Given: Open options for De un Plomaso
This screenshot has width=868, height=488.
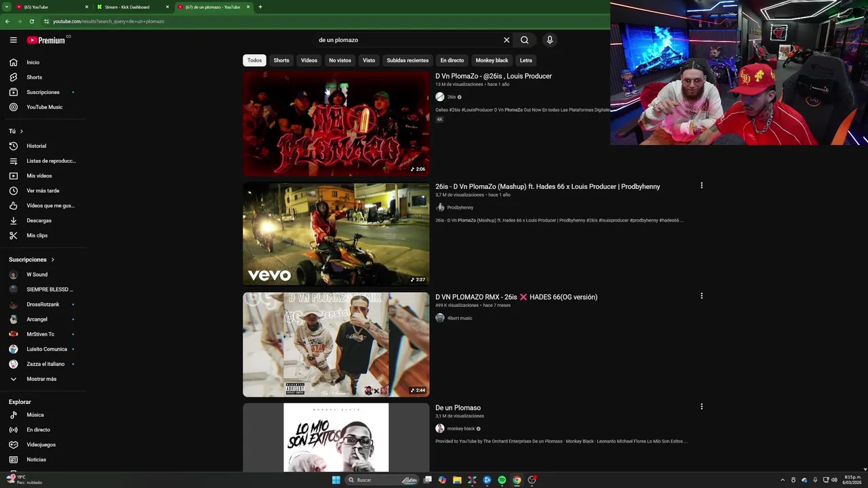Looking at the screenshot, I should point(701,407).
